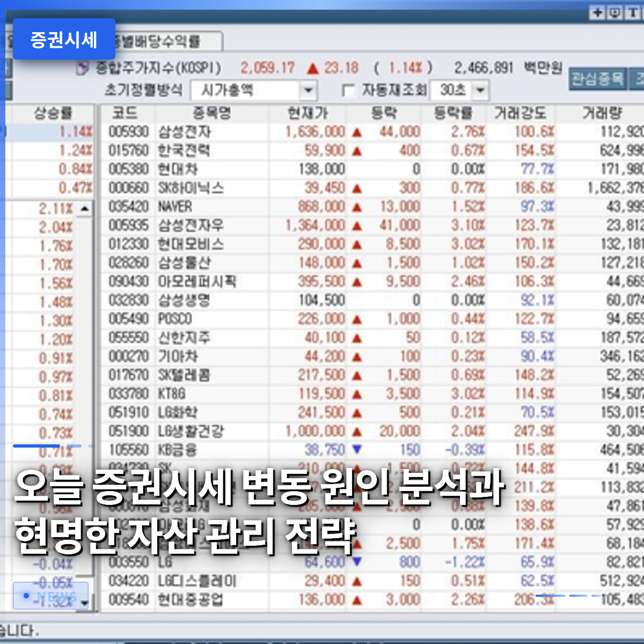Click the 20,000 change amount cell
The image size is (644, 644).
pyautogui.click(x=399, y=431)
